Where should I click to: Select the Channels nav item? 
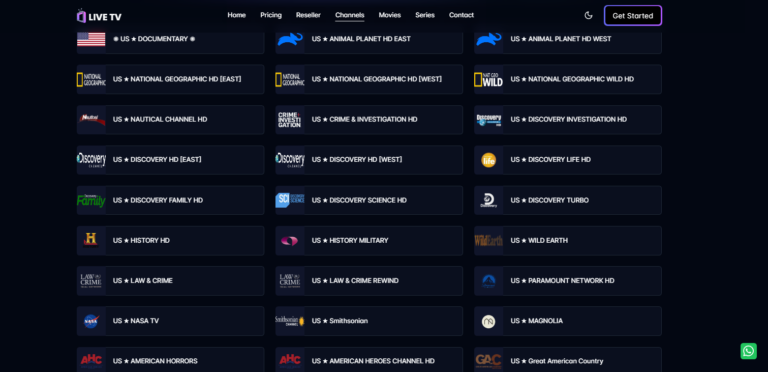[350, 15]
